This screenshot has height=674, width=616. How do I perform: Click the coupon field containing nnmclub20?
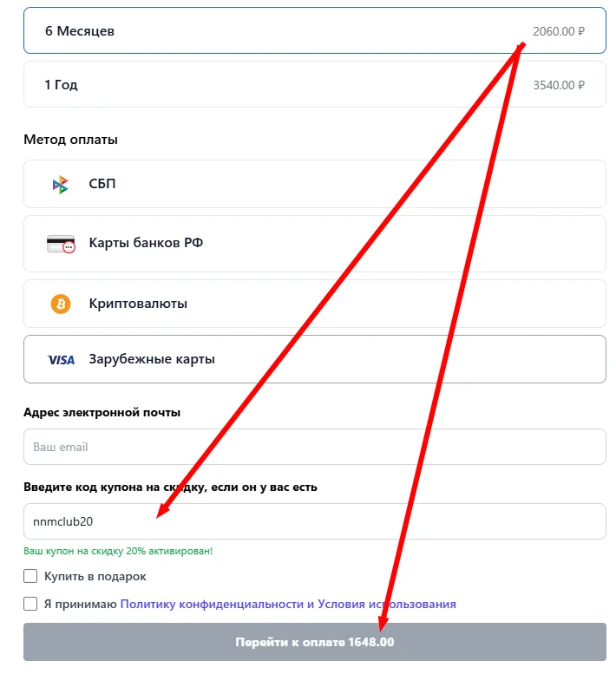(x=314, y=521)
